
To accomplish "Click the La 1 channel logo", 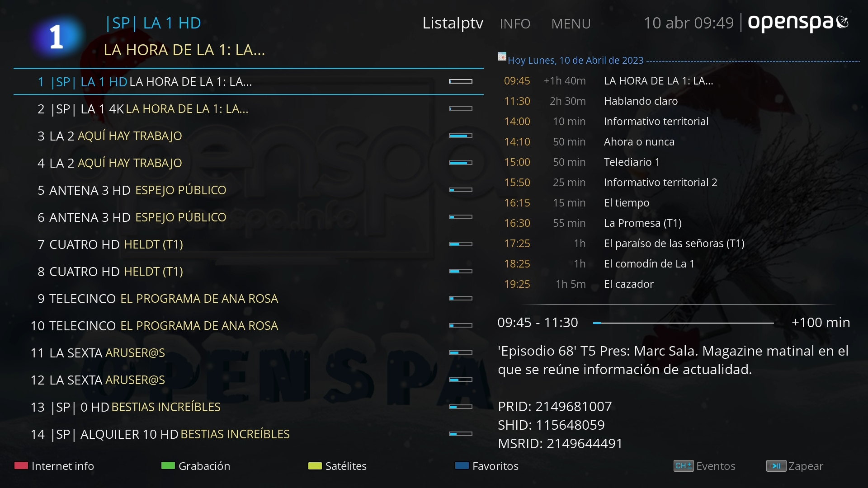I will [x=57, y=37].
